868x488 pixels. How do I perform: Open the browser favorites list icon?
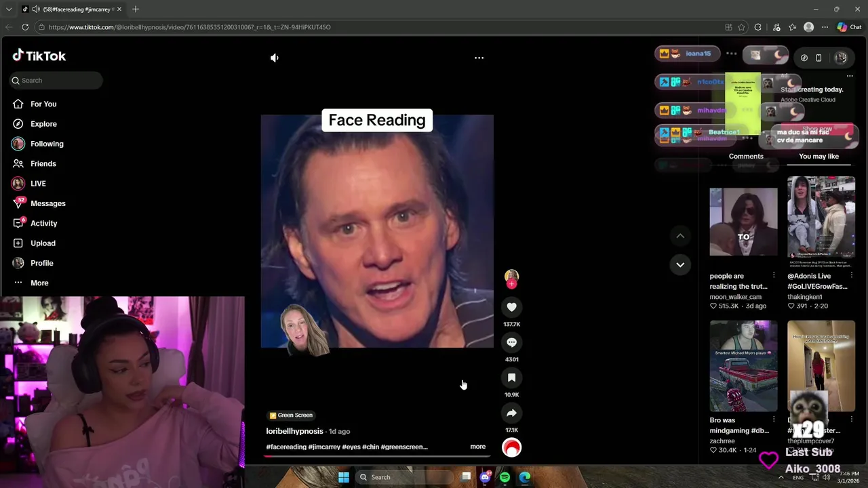(x=792, y=27)
